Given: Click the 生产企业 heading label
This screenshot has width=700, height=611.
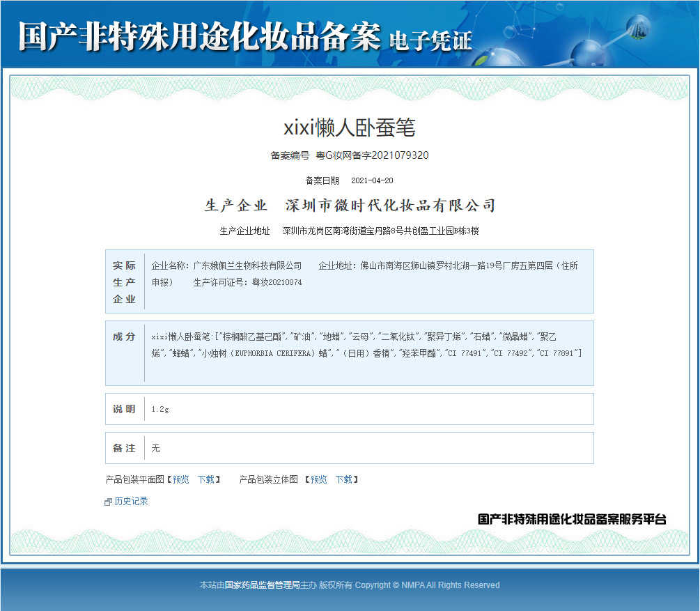Looking at the screenshot, I should 236,206.
